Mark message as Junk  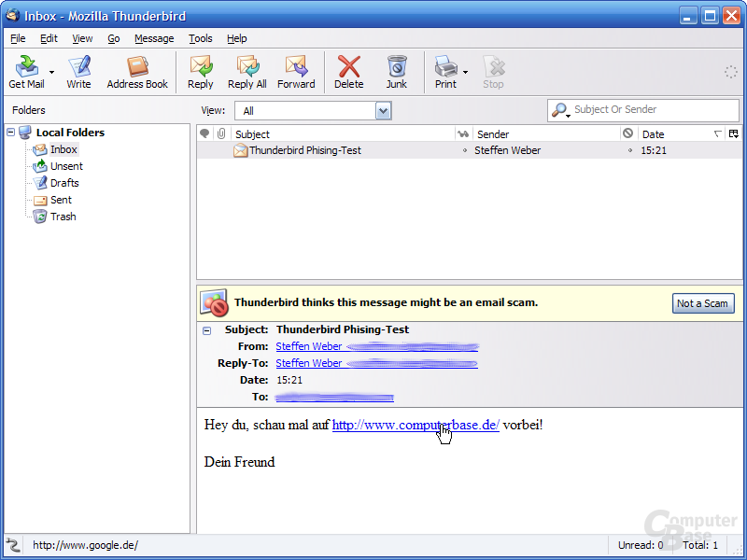[396, 72]
